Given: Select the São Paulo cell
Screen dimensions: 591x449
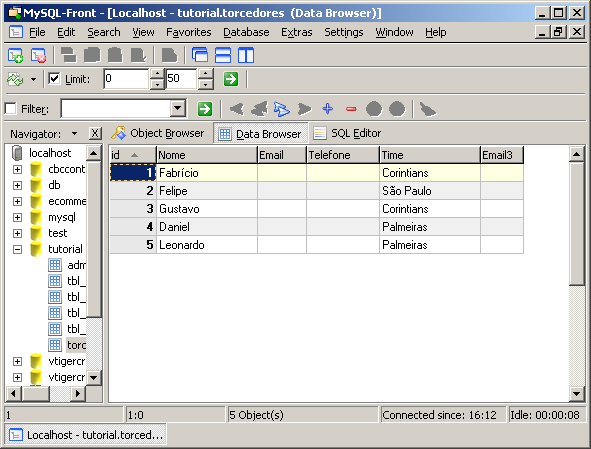Looking at the screenshot, I should (x=430, y=191).
